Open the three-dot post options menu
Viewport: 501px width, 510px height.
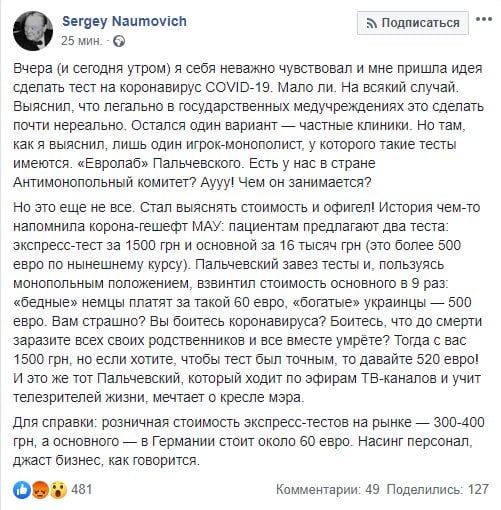[x=484, y=19]
